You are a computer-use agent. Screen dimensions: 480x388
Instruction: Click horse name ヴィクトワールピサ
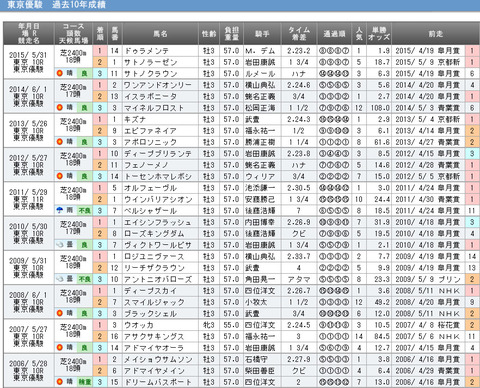[158, 245]
